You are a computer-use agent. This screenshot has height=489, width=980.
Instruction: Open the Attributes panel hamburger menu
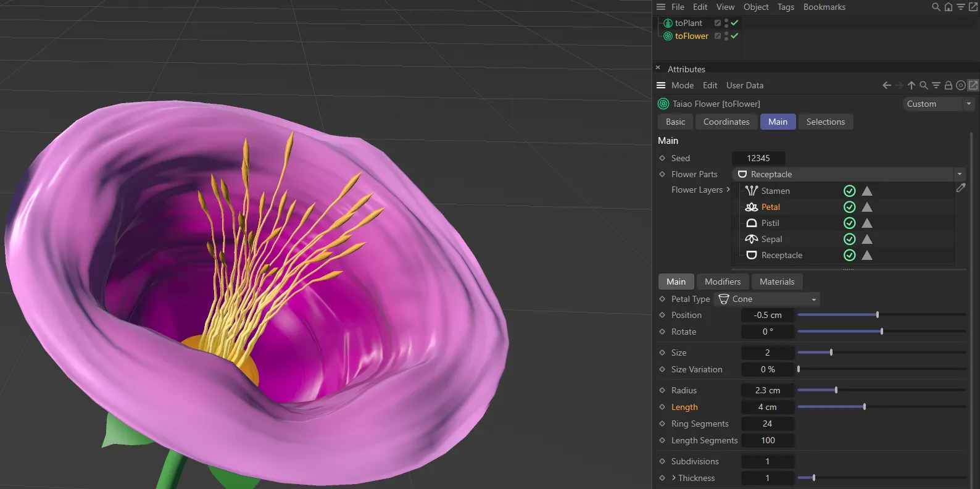(x=661, y=85)
